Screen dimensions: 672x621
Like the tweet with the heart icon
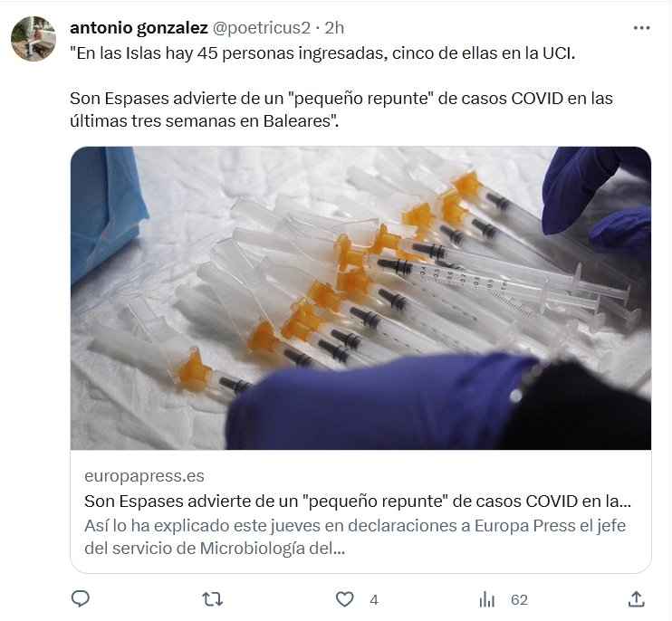point(344,598)
